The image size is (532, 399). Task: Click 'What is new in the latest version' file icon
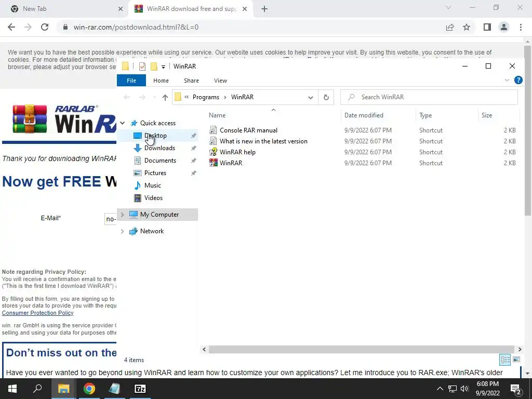coord(213,141)
